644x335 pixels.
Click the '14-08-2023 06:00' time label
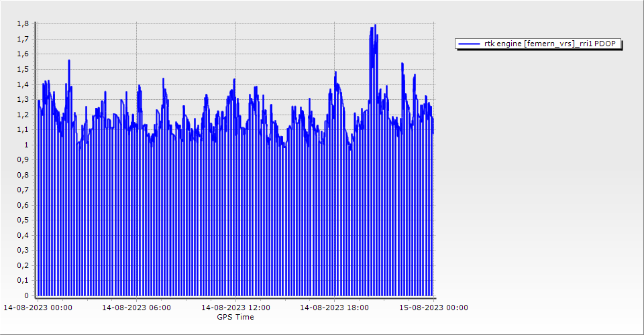(x=136, y=308)
